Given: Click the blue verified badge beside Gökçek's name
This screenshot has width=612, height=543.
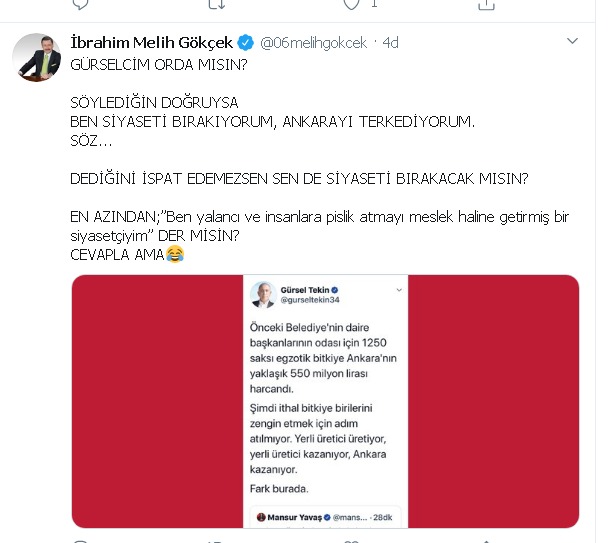Looking at the screenshot, I should click(246, 43).
